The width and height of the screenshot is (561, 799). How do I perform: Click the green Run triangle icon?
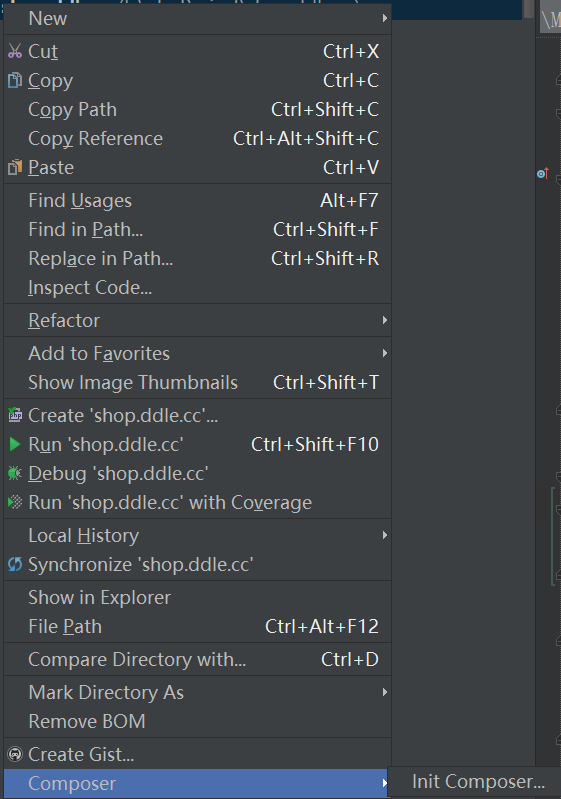15,444
